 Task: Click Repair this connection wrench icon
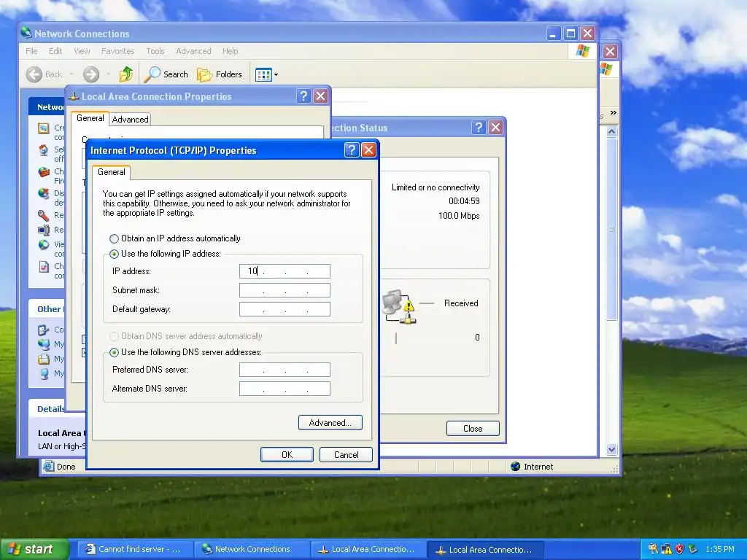[x=43, y=215]
